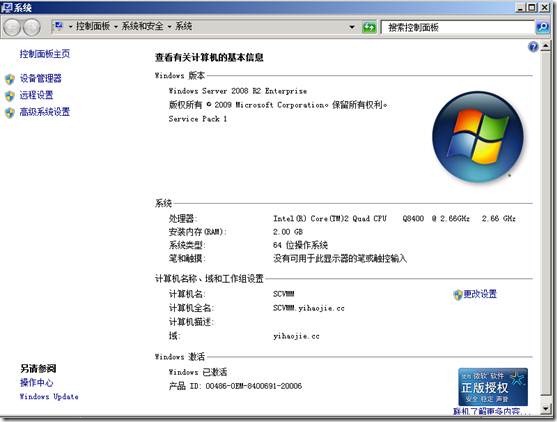Click the Intel Core 2 Quad processor value
This screenshot has height=422, width=557.
(394, 218)
